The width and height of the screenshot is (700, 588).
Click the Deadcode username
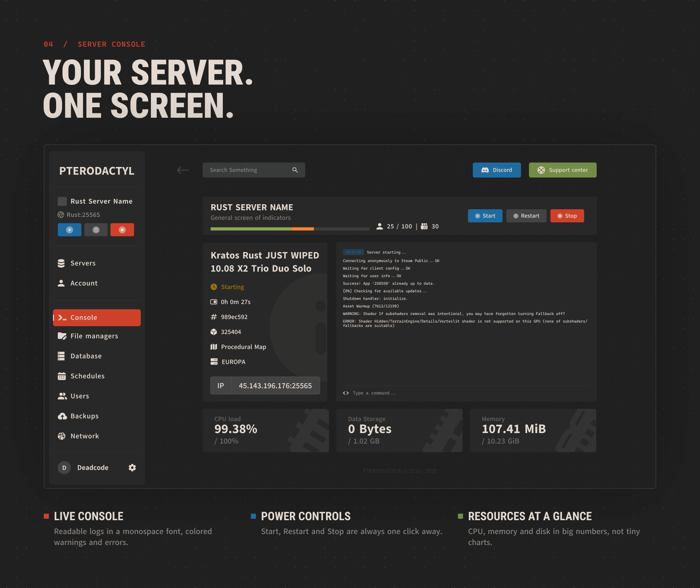pos(93,467)
